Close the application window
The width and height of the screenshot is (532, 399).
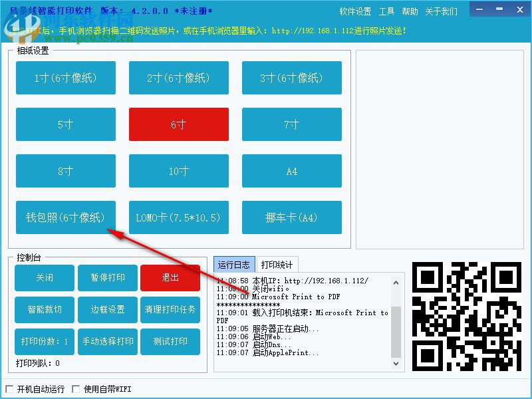coord(520,9)
